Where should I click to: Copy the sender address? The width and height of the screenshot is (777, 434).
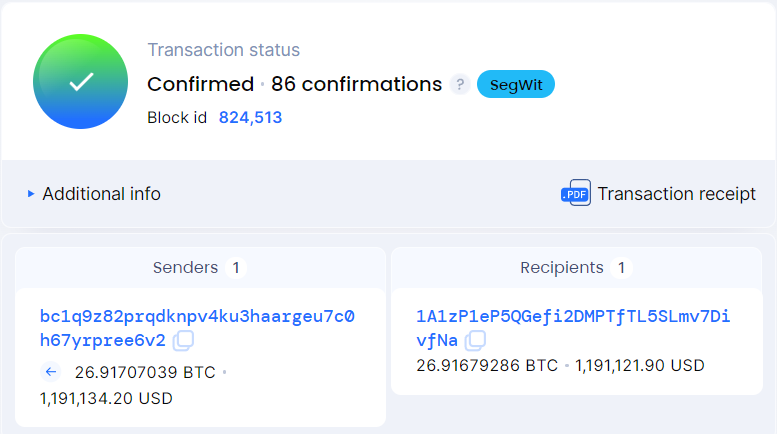184,341
